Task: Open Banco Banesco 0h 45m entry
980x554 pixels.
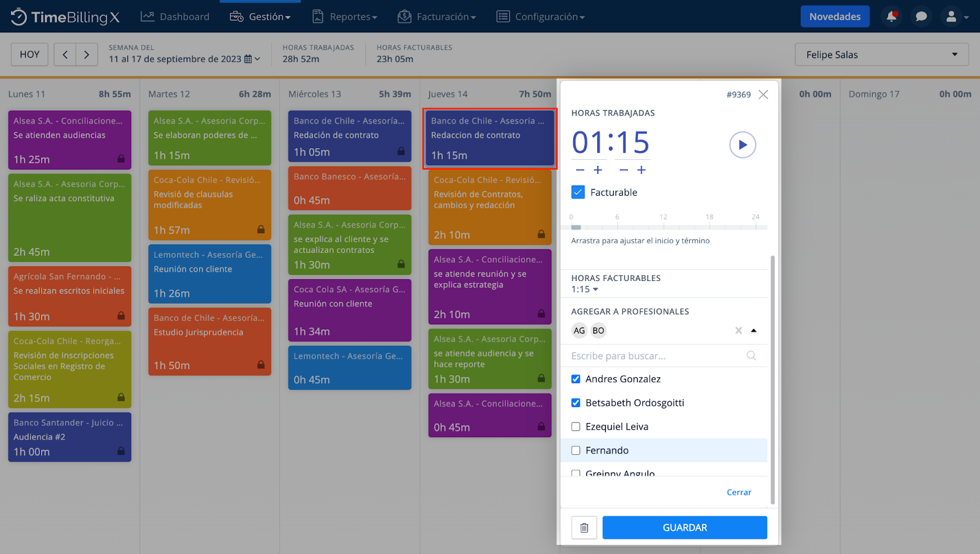Action: click(350, 189)
